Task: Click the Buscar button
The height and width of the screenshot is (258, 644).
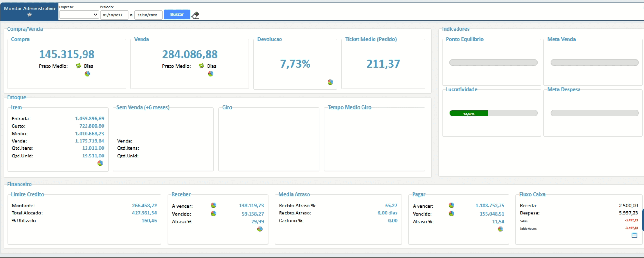Action: pos(177,15)
